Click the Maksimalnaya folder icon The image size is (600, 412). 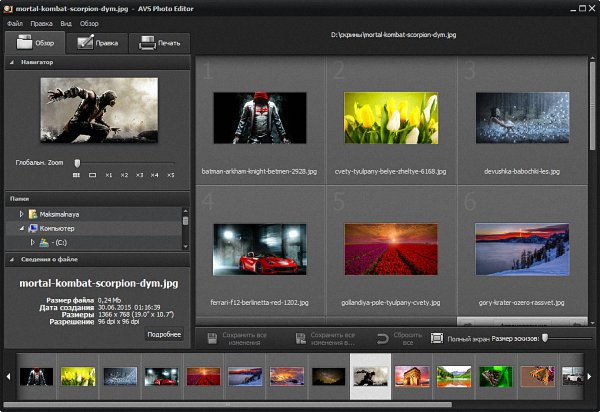(33, 214)
